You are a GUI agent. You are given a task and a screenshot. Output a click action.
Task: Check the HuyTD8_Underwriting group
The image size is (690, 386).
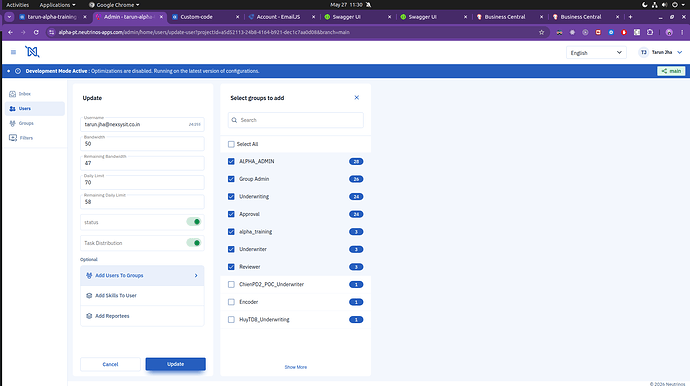click(231, 320)
